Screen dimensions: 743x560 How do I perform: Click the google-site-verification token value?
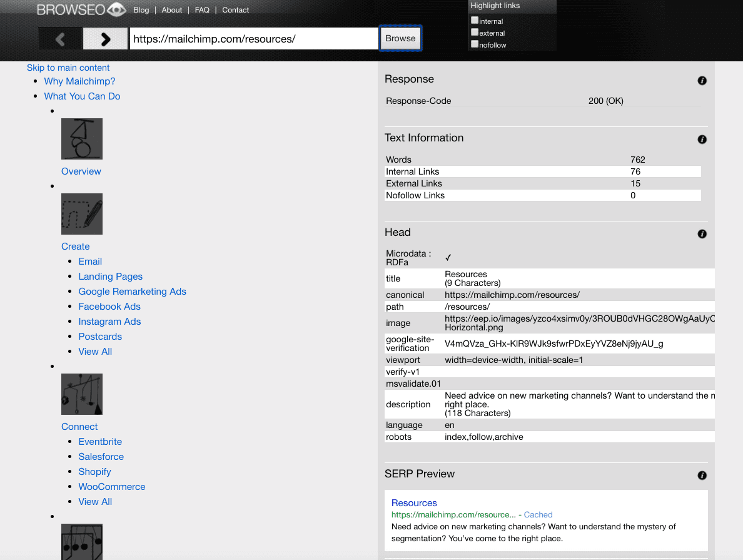coord(554,344)
